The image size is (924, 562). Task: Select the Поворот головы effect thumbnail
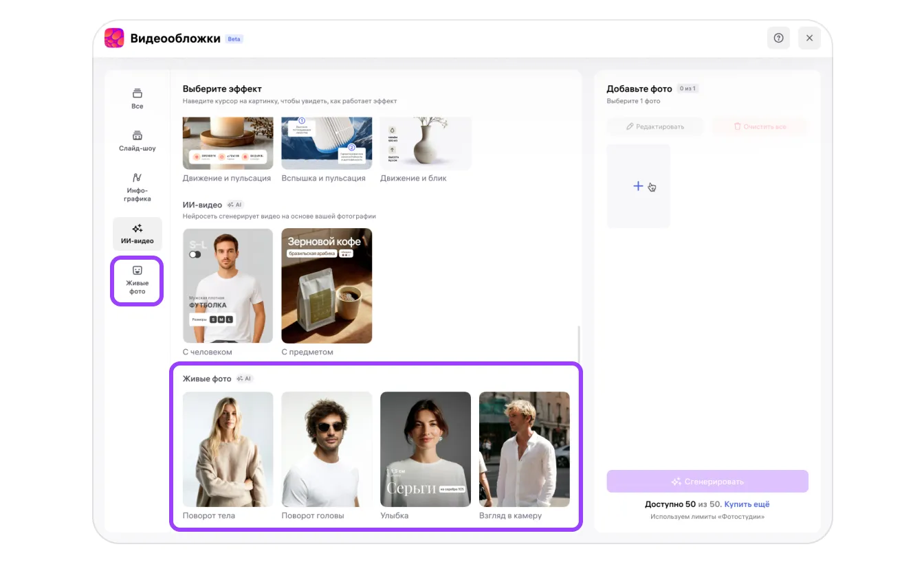point(327,449)
